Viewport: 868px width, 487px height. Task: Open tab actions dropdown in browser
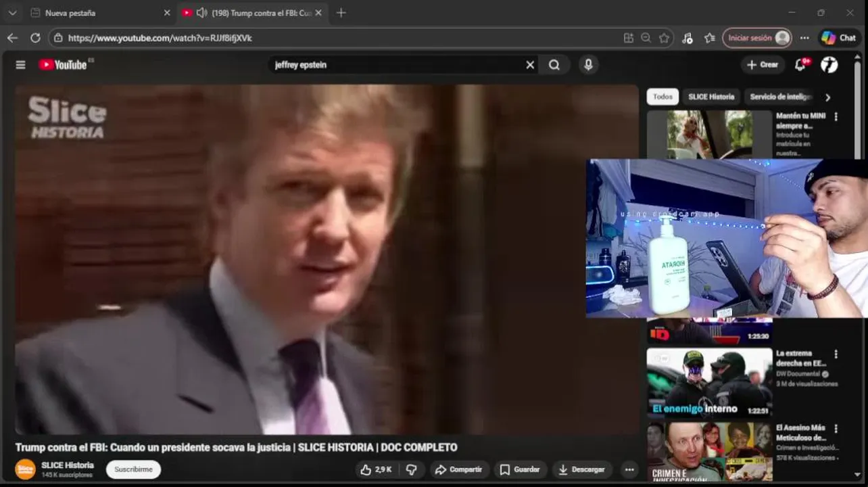coord(12,13)
